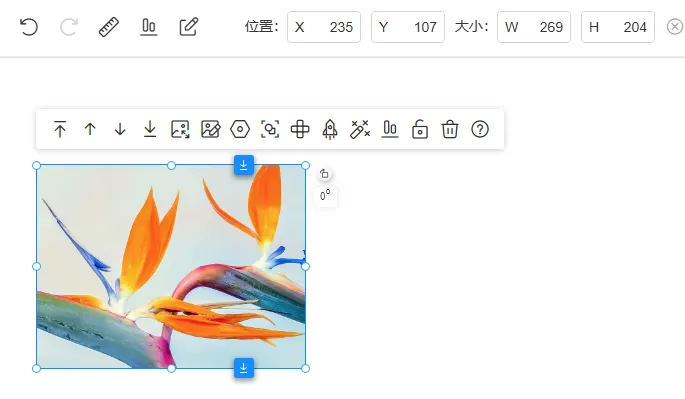Click the replace image icon
Viewport: 685px width, 399px height.
tap(180, 129)
